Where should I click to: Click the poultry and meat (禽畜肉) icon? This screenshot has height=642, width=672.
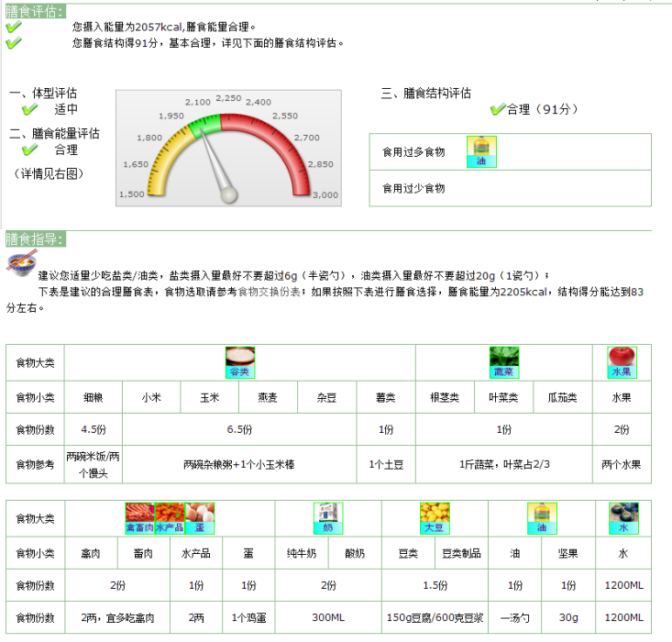point(139,518)
